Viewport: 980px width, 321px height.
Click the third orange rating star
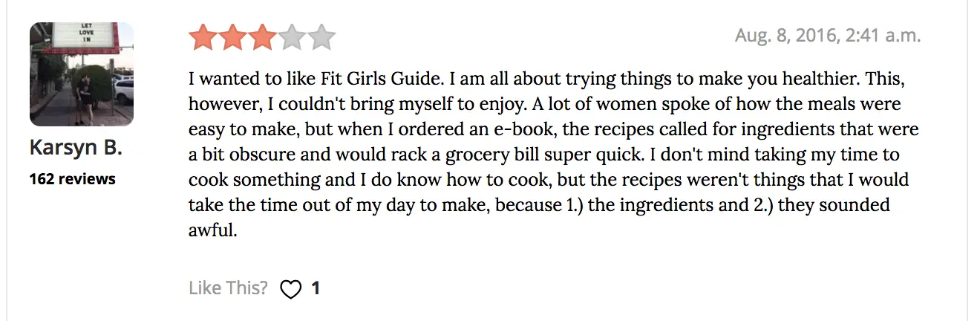[x=262, y=37]
